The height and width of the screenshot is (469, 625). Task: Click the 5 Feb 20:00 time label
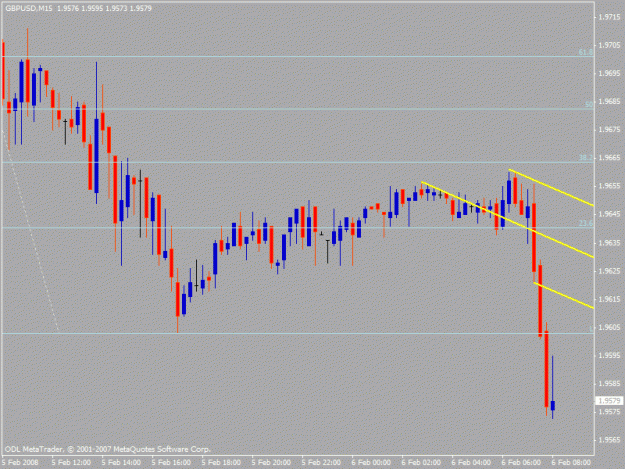pyautogui.click(x=271, y=462)
